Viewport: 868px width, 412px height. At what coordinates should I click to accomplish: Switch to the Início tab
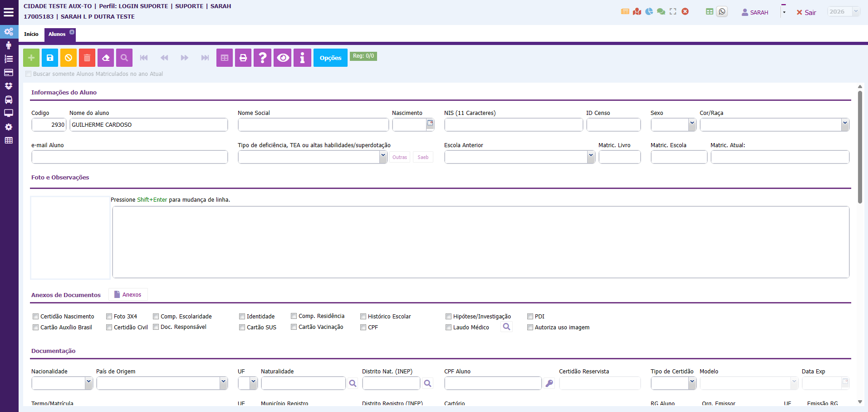click(31, 34)
